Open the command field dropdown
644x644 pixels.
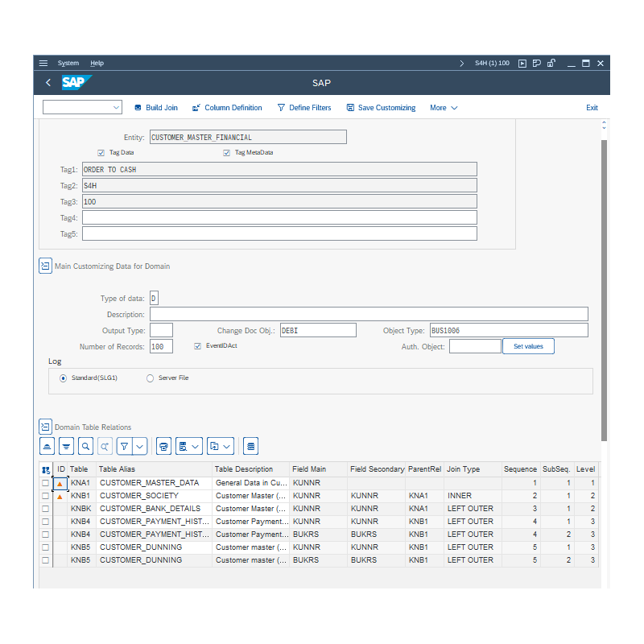click(x=116, y=108)
